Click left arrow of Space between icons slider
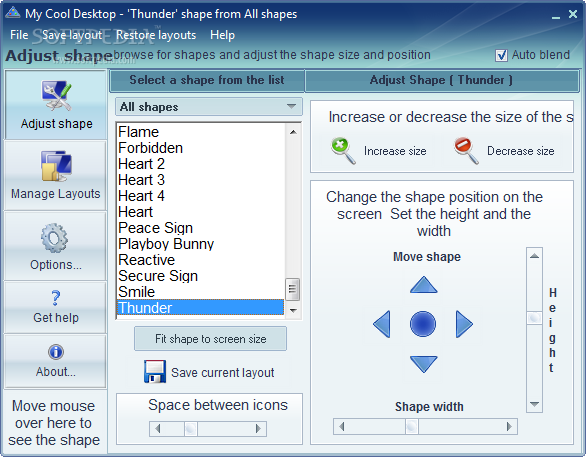This screenshot has height=457, width=586. (157, 429)
